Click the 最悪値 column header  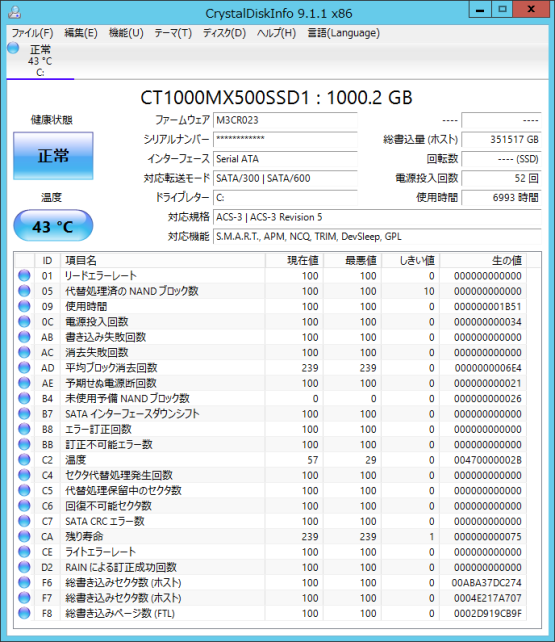(x=353, y=260)
